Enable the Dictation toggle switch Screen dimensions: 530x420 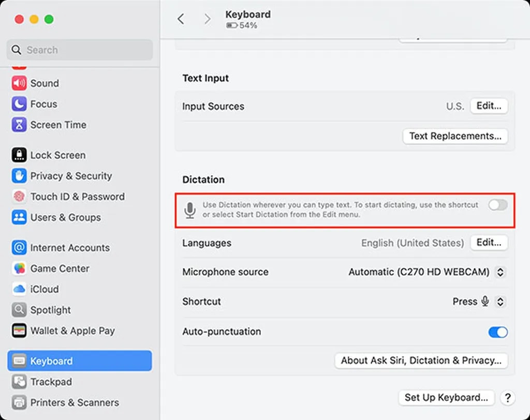click(498, 205)
